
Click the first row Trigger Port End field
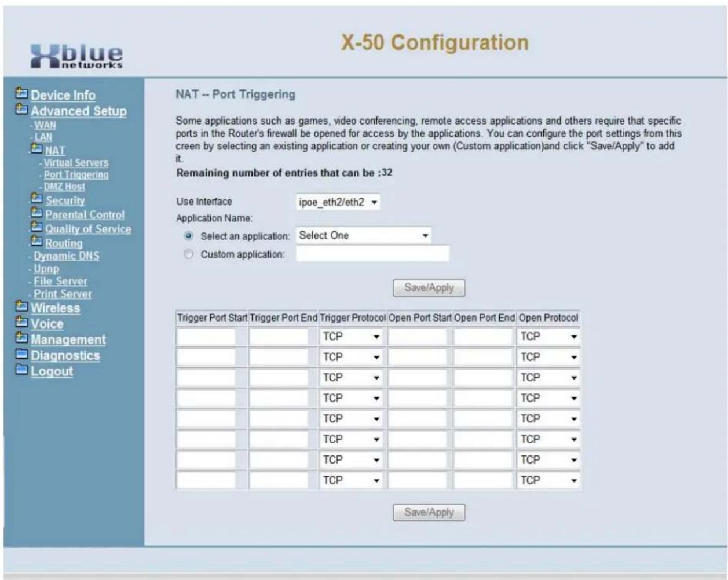[x=279, y=337]
